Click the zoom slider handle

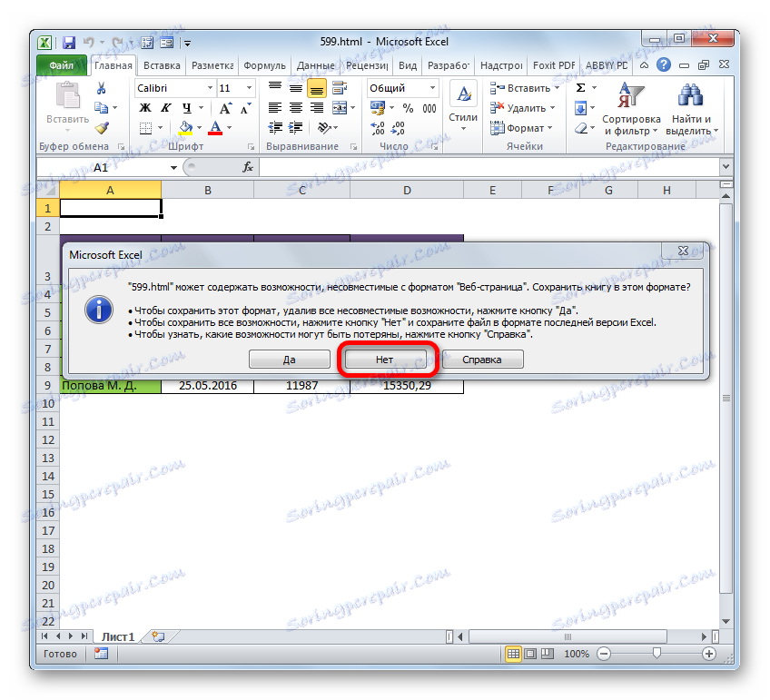(656, 654)
